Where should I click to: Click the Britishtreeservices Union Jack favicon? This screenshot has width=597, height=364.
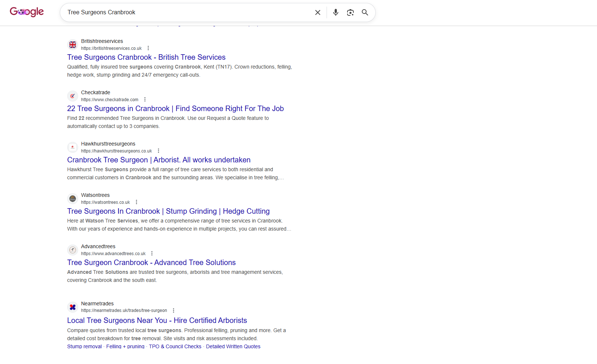(73, 45)
